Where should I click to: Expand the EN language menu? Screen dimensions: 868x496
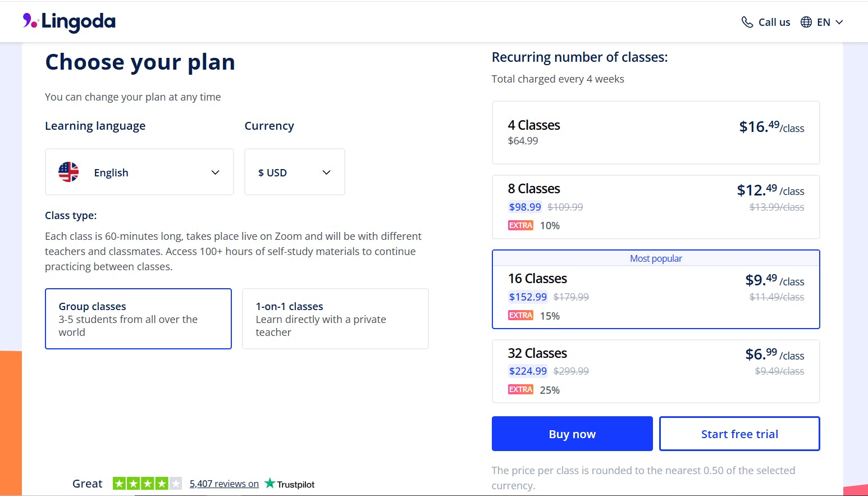coord(823,21)
